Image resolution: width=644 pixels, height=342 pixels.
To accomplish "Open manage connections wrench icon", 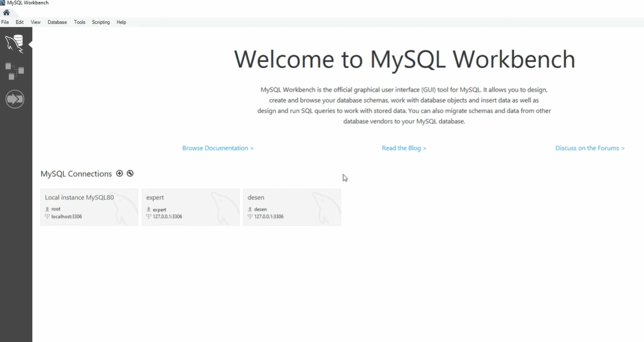I will click(130, 173).
